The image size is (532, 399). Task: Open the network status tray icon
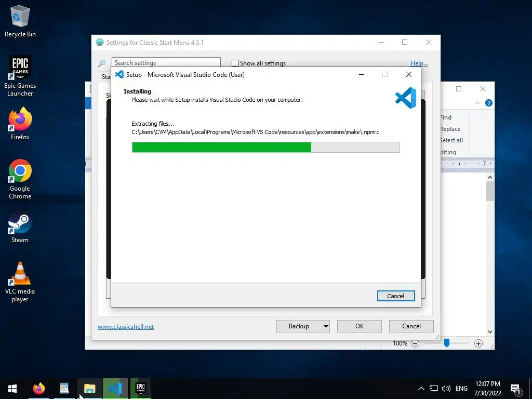pyautogui.click(x=434, y=389)
